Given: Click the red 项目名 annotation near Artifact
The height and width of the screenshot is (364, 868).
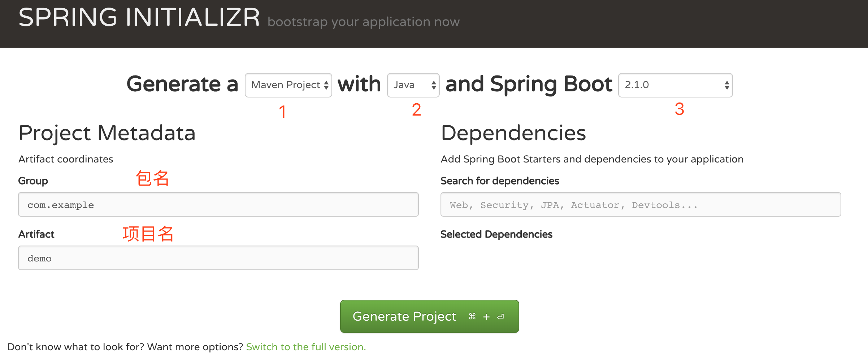Looking at the screenshot, I should tap(148, 234).
